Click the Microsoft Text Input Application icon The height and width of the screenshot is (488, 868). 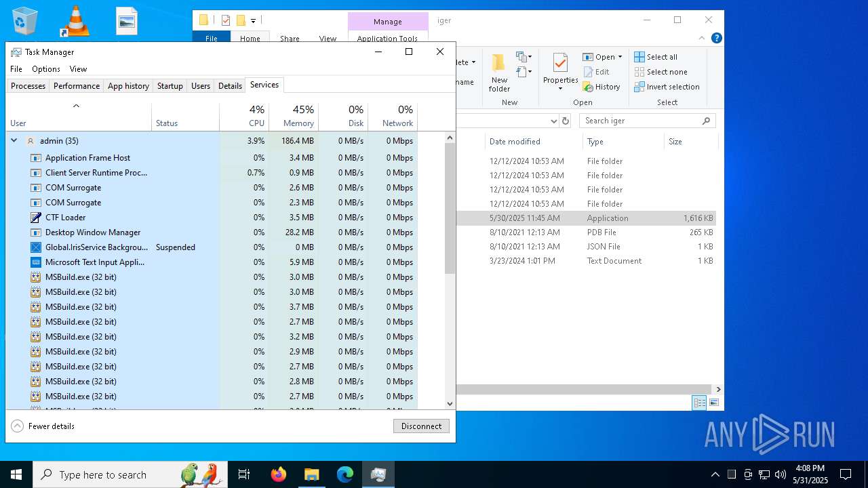click(x=36, y=262)
